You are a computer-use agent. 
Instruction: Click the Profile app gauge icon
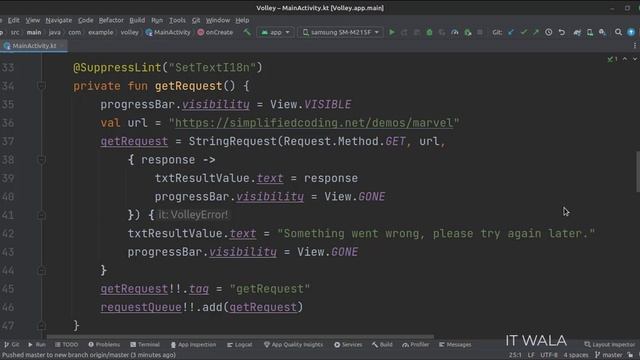pyautogui.click(x=455, y=32)
